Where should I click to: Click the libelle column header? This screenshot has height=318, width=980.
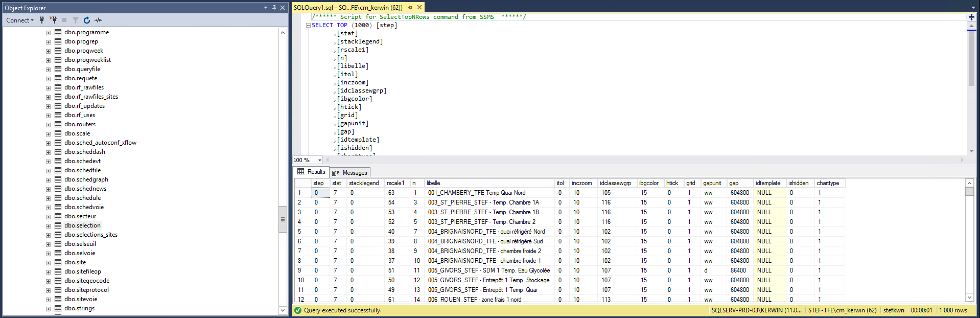pyautogui.click(x=433, y=183)
